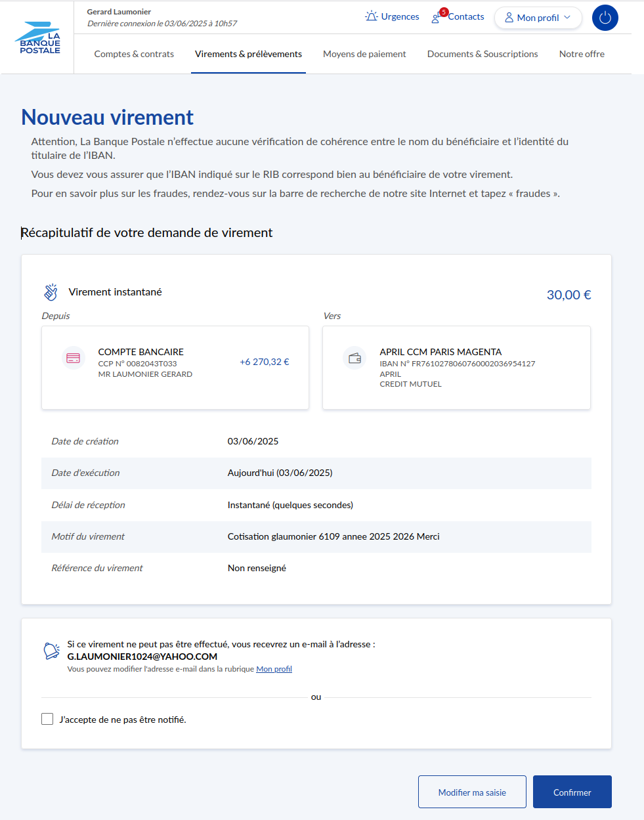The height and width of the screenshot is (820, 644).
Task: Open the Notre offre tab
Action: click(x=582, y=54)
